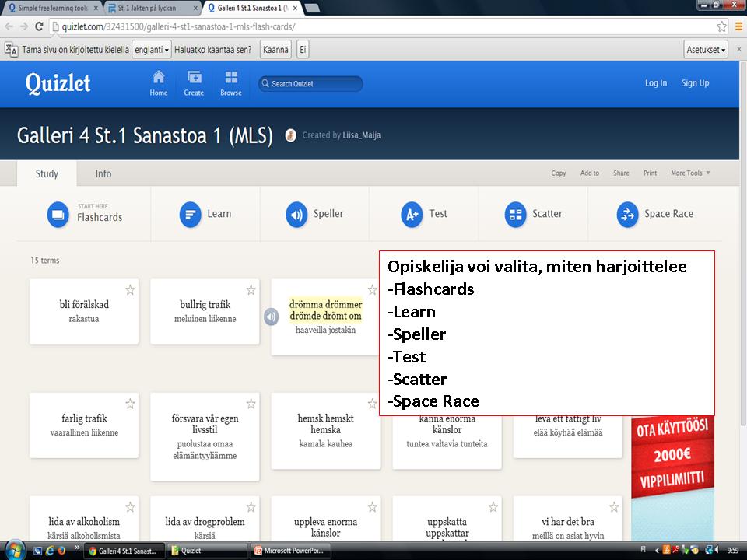Start the Test mode icon
The image size is (747, 560).
point(412,214)
